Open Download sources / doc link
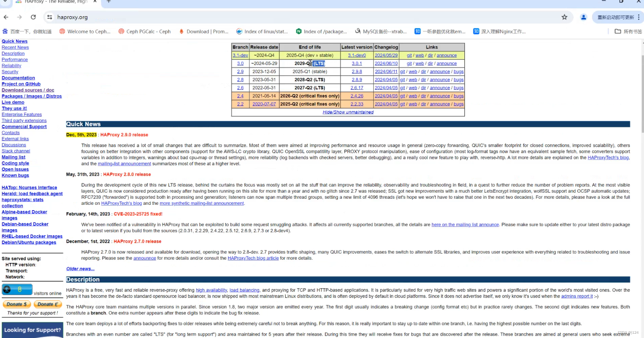 tap(28, 90)
